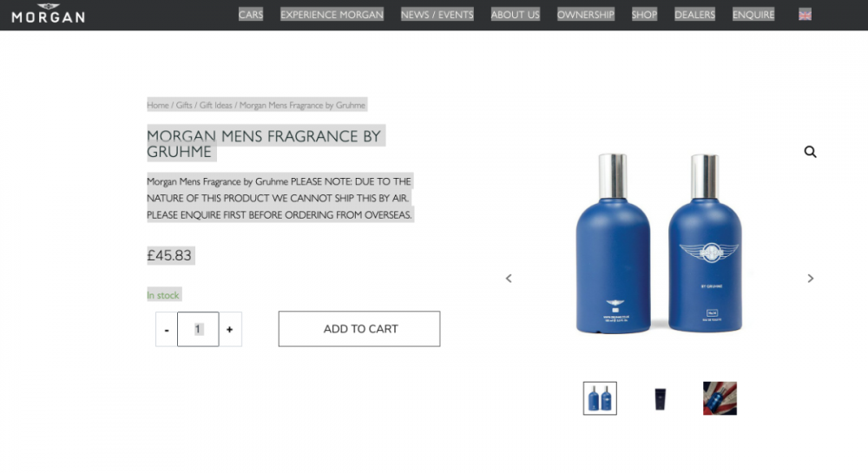Increase quantity with the plus button
This screenshot has height=473, width=868.
230,329
